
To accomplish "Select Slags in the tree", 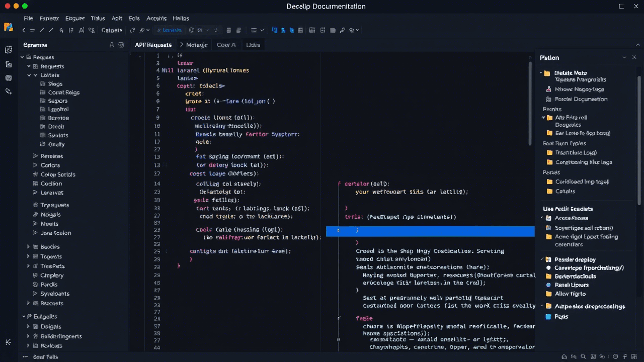I will coord(55,84).
